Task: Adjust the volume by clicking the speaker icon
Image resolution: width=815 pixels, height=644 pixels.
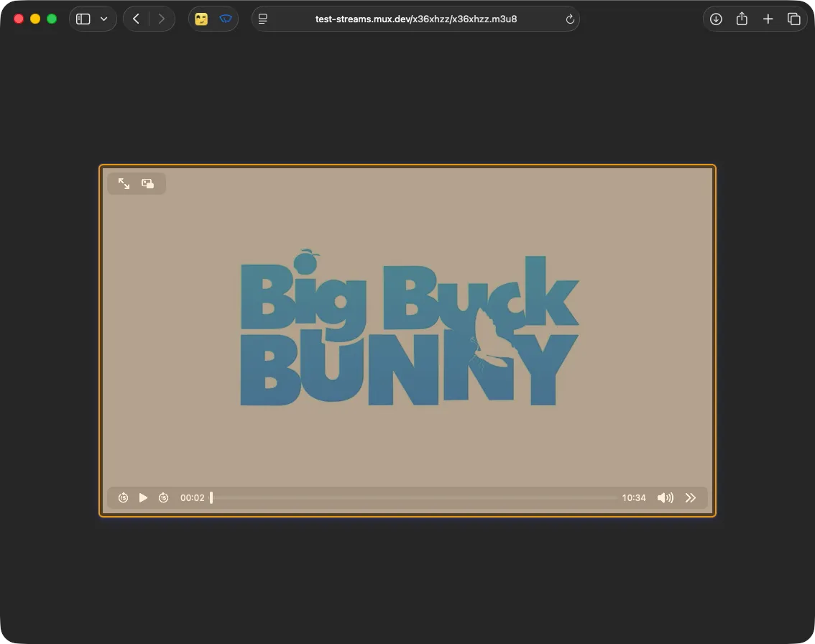Action: 665,497
